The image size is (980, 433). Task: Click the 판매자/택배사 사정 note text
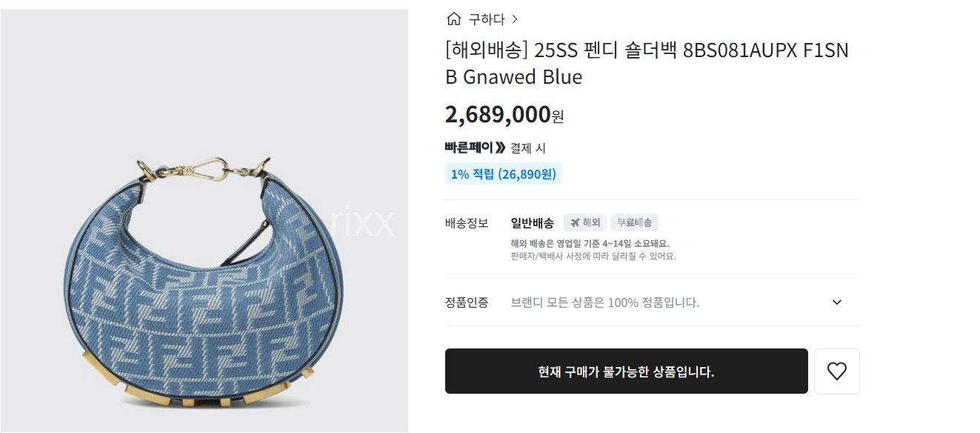(593, 257)
